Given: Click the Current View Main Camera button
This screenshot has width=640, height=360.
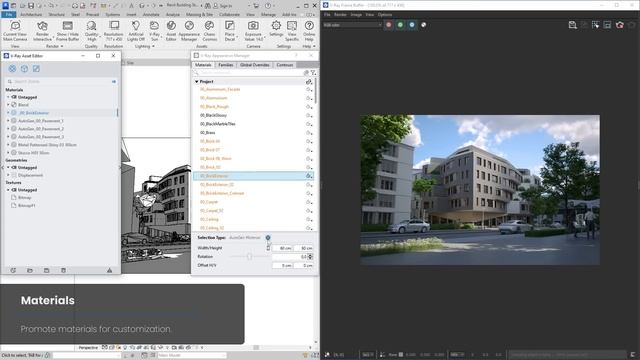Looking at the screenshot, I should pos(15,31).
